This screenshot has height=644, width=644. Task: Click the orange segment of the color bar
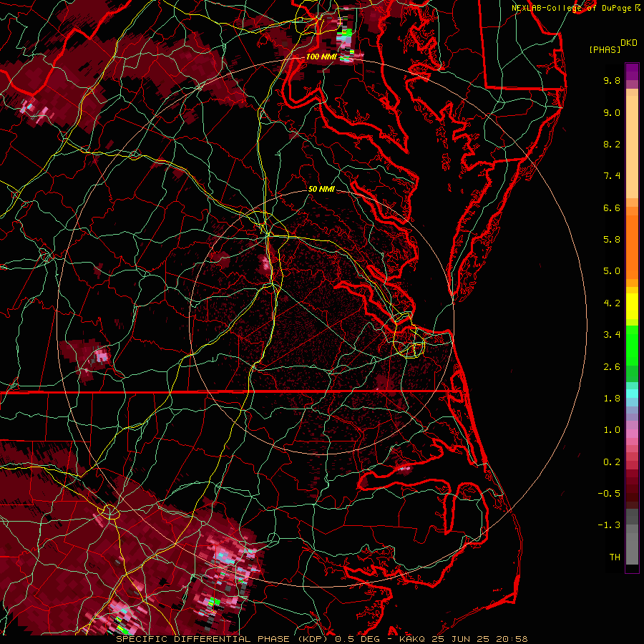632,246
